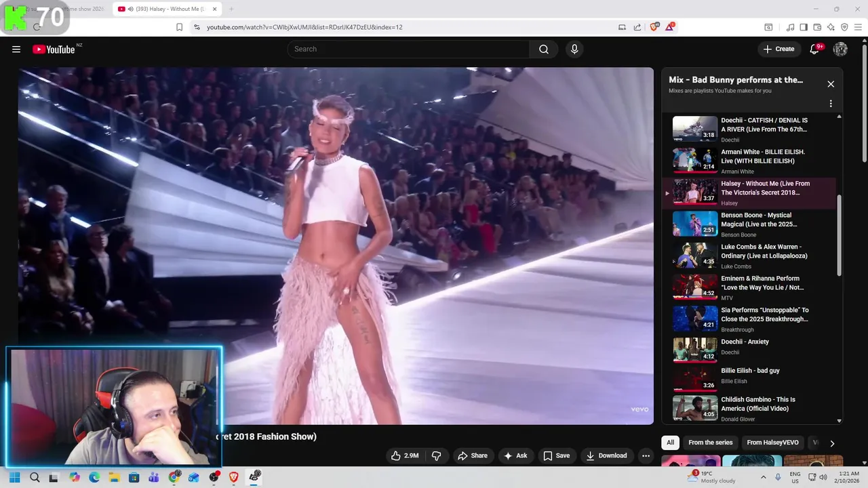Select the From HalseyVEVO chip

(772, 443)
